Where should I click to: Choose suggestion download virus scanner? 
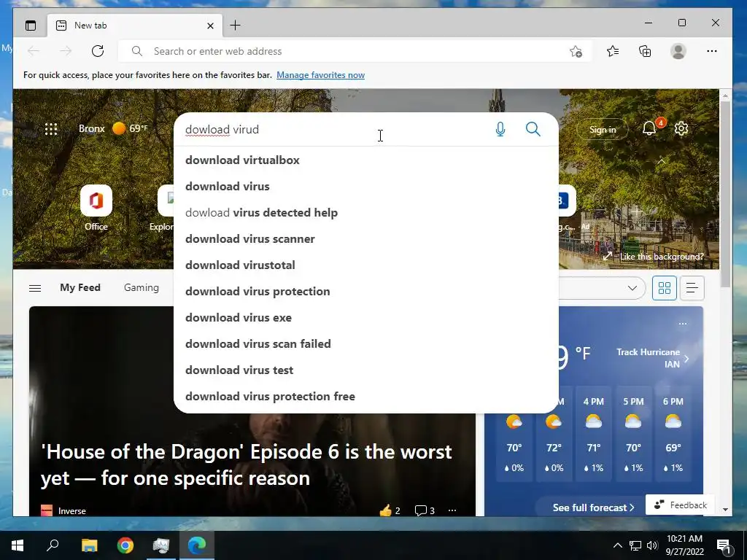point(366,238)
